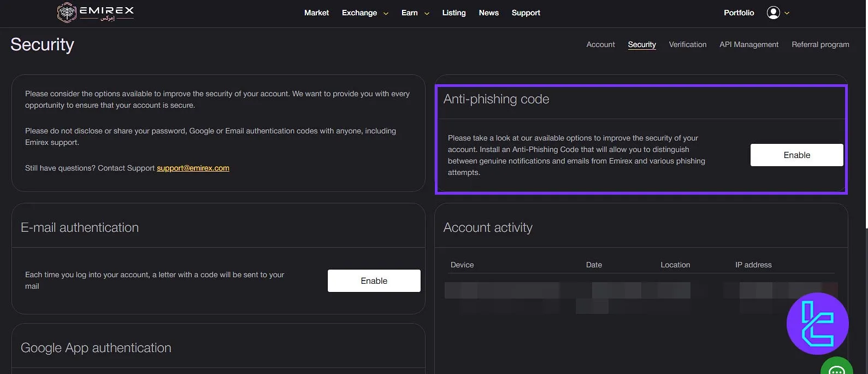Go to Market in the top navigation
The image size is (868, 374).
coord(316,13)
